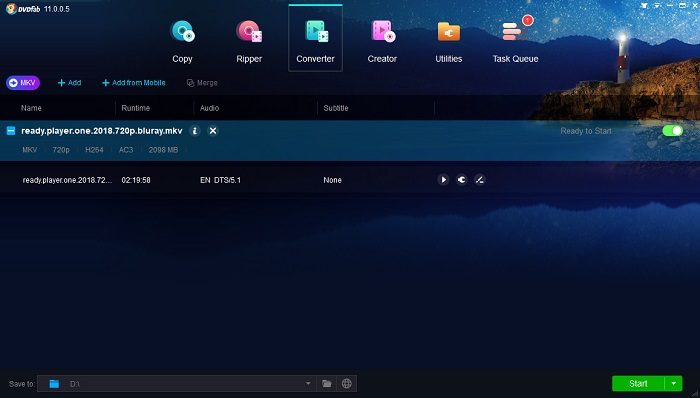Click the Merge button
Image resolution: width=700 pixels, height=398 pixels.
[x=202, y=83]
